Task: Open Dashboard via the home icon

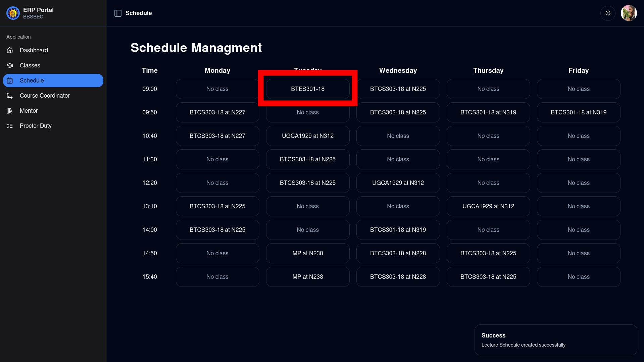Action: pyautogui.click(x=10, y=50)
